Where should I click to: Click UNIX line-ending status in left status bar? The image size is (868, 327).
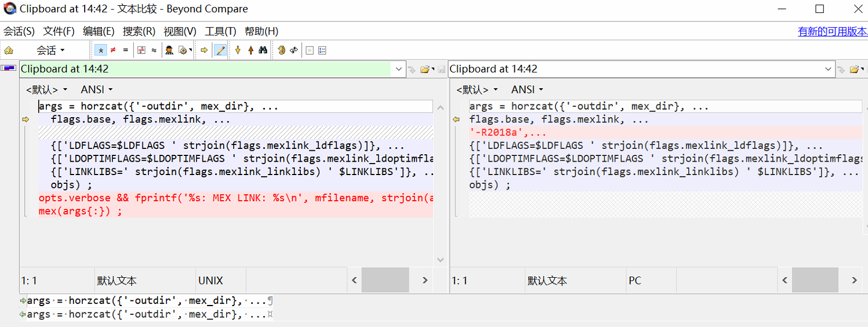tap(210, 281)
